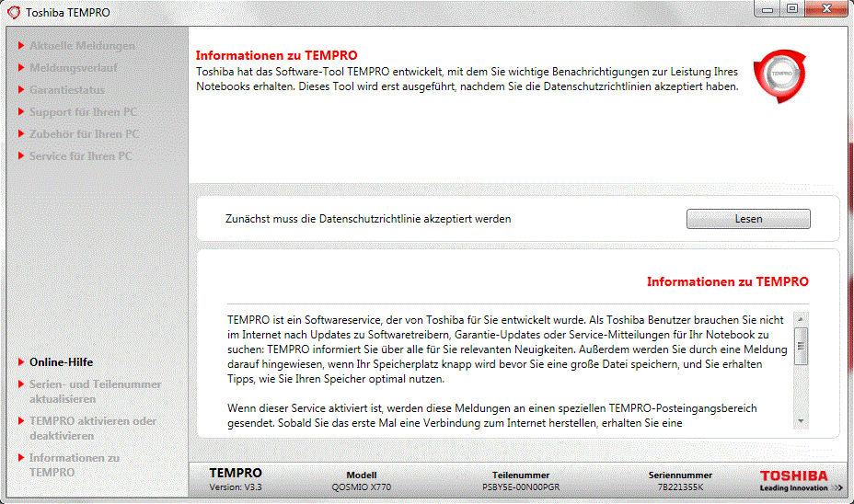The image size is (854, 504).
Task: Click Version: V3.3 text
Action: click(236, 487)
